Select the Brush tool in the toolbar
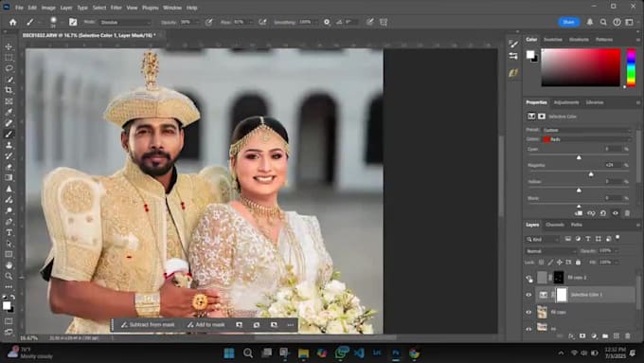 point(9,134)
